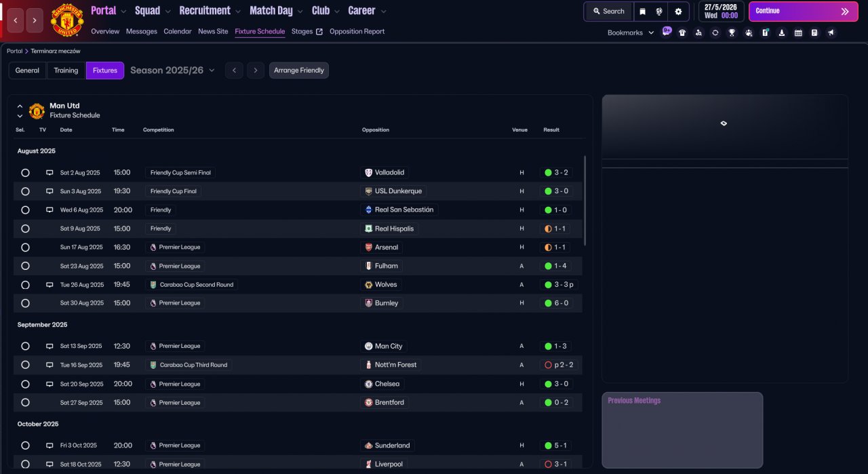Open the megaphone bookmark icon
This screenshot has height=474, width=868.
[831, 33]
